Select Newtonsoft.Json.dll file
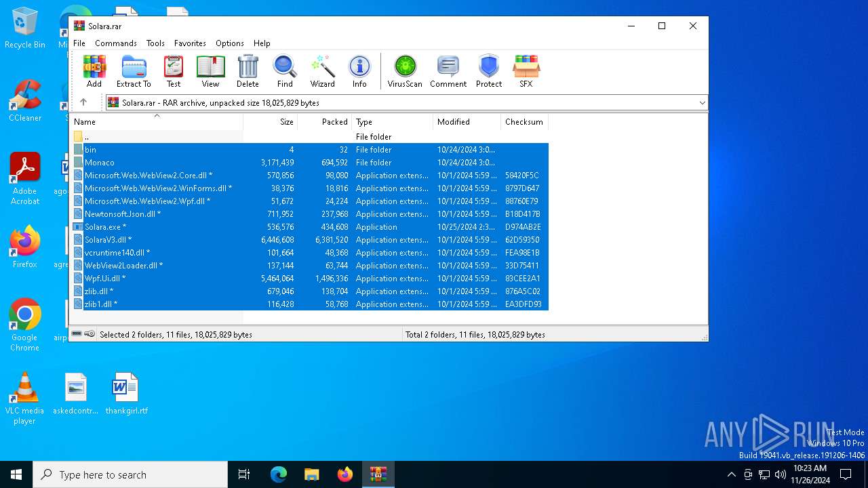 pyautogui.click(x=309, y=213)
